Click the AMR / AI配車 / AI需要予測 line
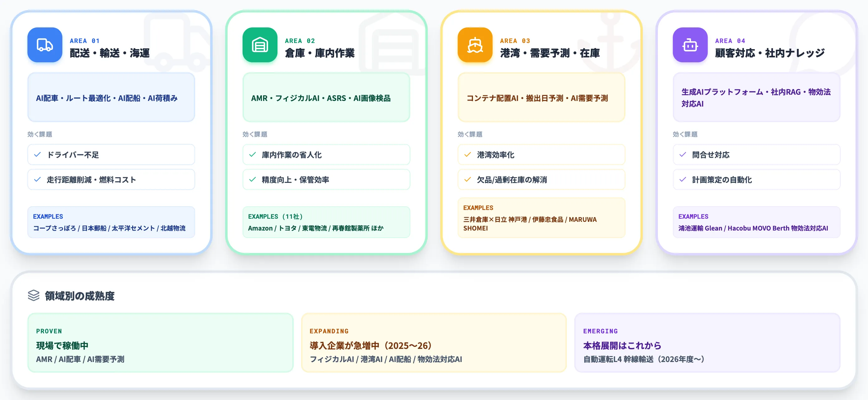Image resolution: width=868 pixels, height=400 pixels. click(80, 359)
